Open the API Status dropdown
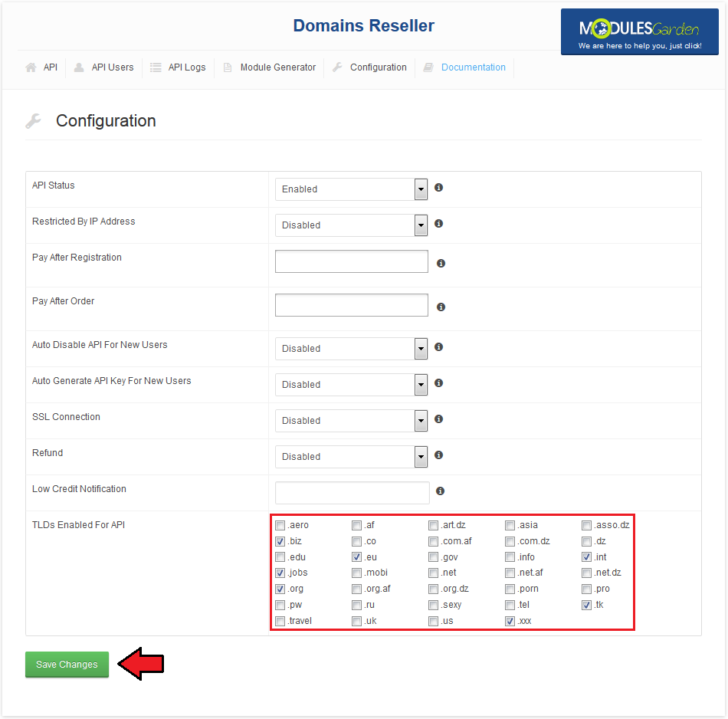 coord(352,189)
